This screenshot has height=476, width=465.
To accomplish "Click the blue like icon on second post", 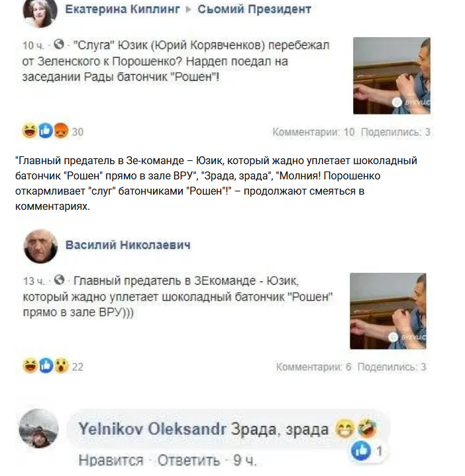I will pos(46,365).
